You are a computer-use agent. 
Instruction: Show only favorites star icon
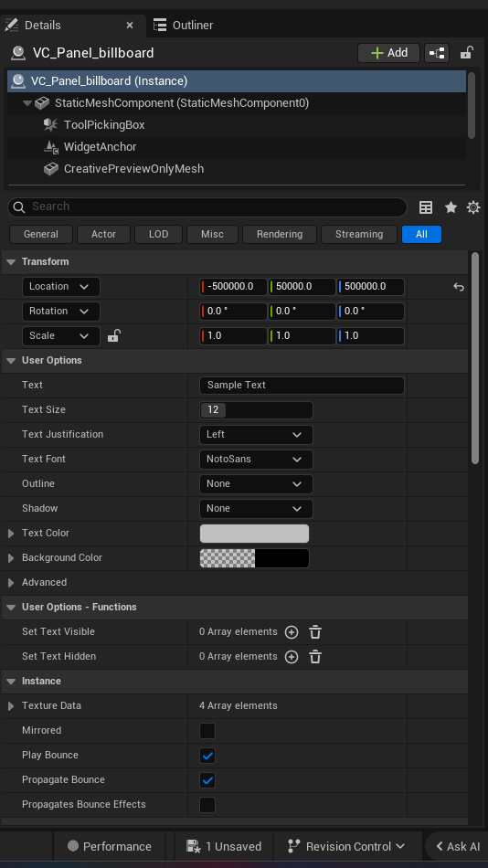coord(451,207)
